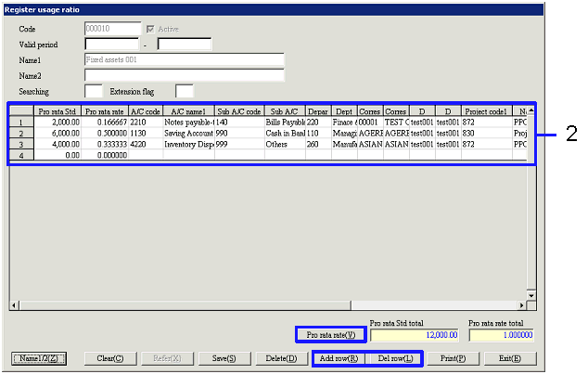Click the horizontal scrollbar right arrow

pyautogui.click(x=520, y=304)
